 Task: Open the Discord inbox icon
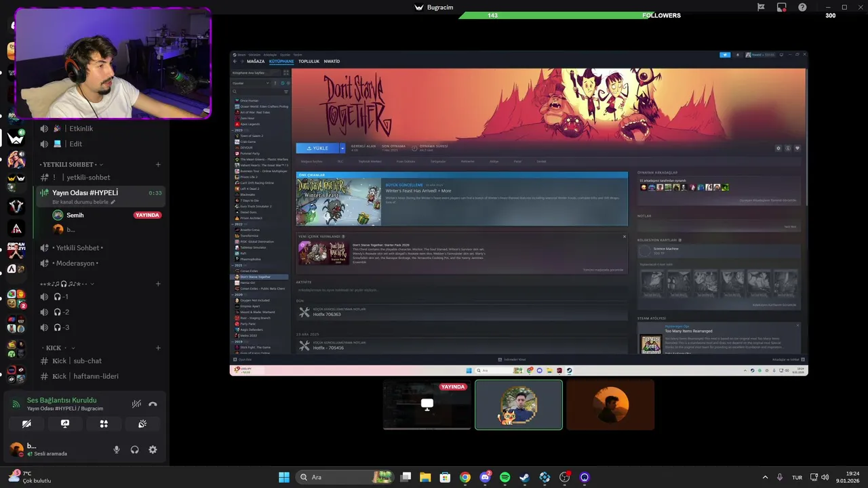coord(782,7)
